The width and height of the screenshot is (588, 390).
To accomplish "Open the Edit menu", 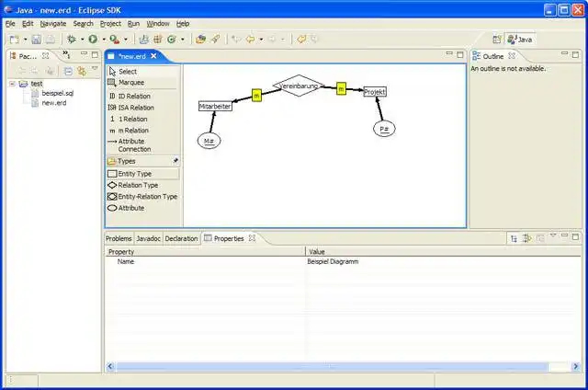I will coord(28,24).
